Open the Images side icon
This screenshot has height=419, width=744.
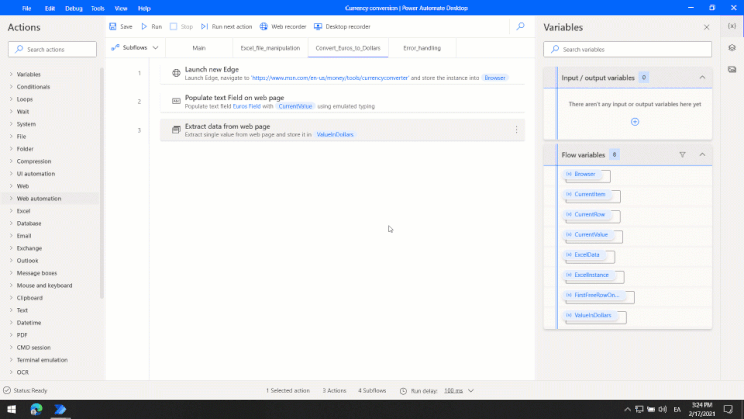[x=732, y=69]
